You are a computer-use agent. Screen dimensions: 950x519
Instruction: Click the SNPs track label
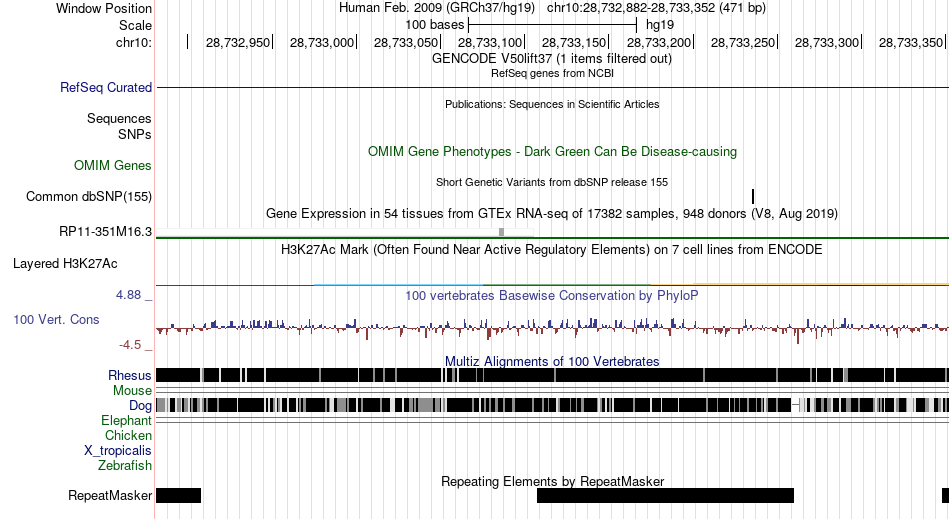pyautogui.click(x=135, y=134)
